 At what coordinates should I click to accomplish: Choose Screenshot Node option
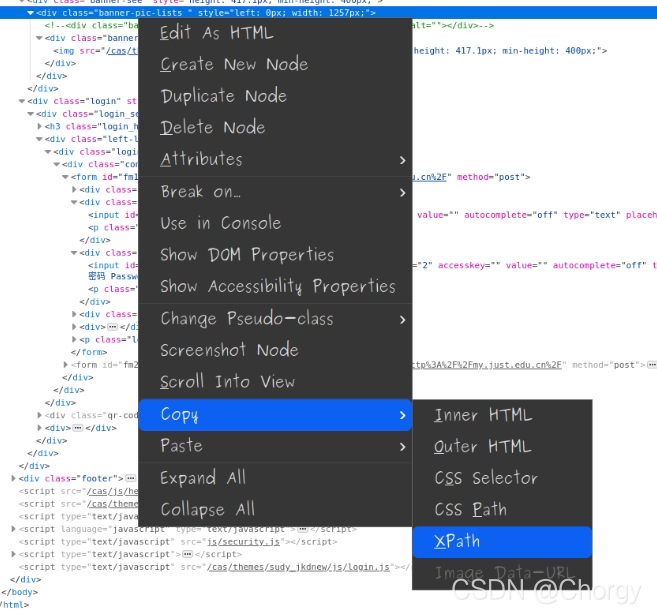275,350
